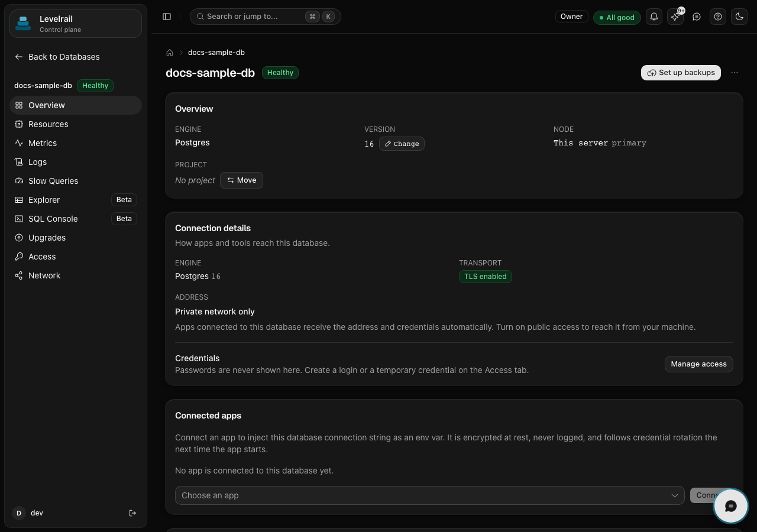Open the AI sparkle assistant icon

point(675,17)
